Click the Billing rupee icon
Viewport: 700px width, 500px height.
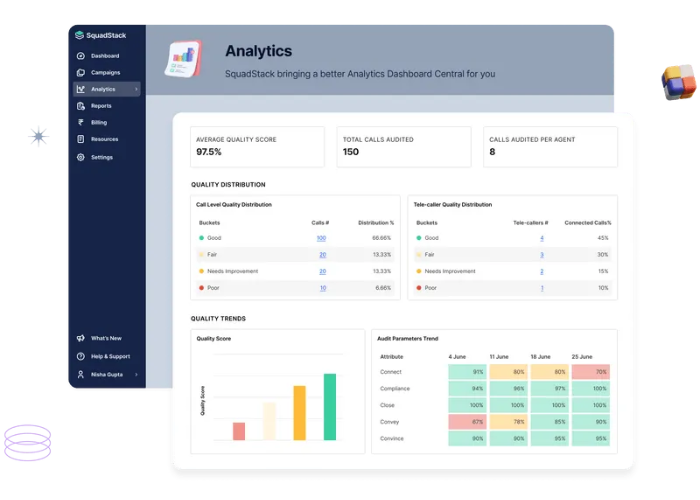81,122
